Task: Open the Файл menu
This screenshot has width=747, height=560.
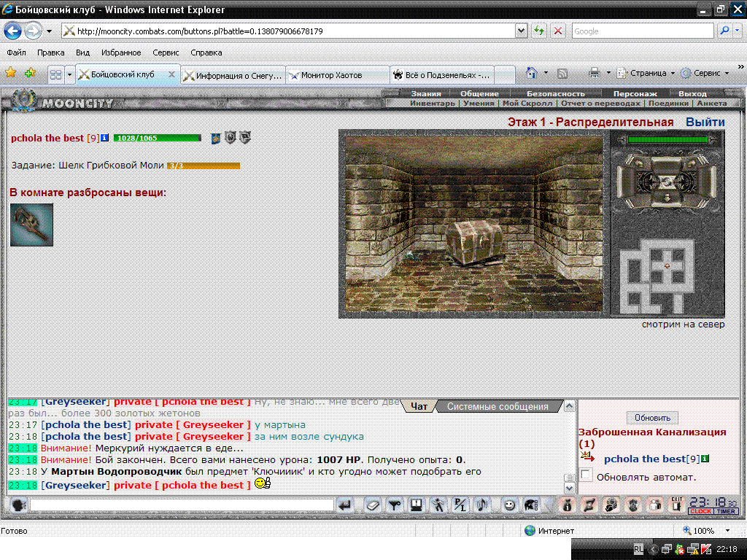Action: (16, 52)
